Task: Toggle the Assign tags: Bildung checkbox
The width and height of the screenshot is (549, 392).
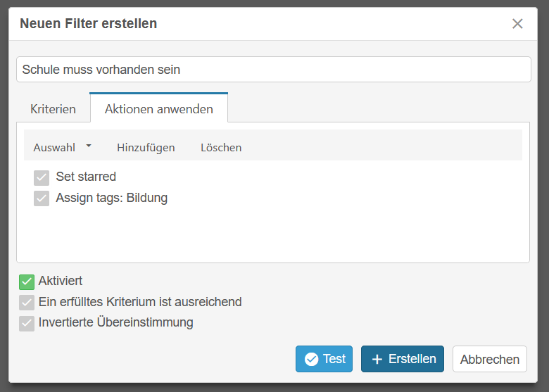Action: coord(42,198)
